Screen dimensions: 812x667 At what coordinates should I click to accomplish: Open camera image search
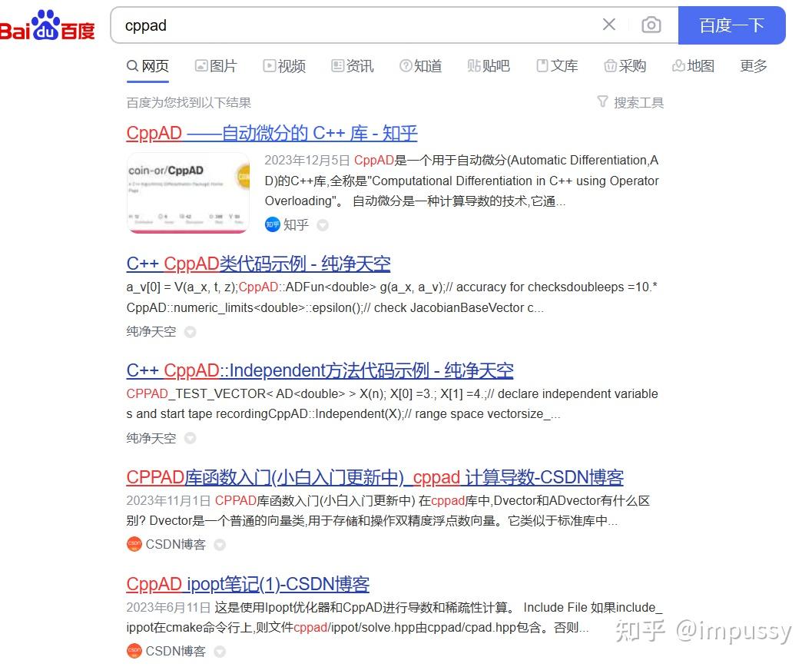tap(651, 25)
